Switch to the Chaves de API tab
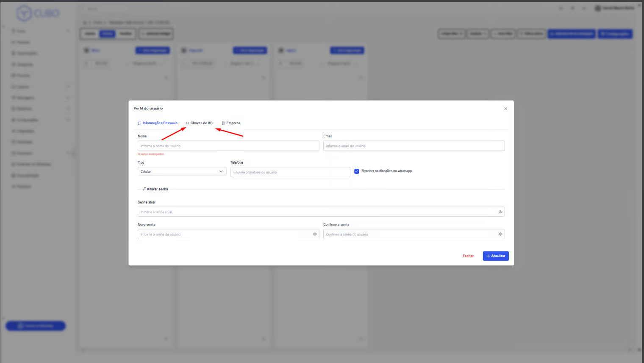This screenshot has width=644, height=363. pos(200,123)
